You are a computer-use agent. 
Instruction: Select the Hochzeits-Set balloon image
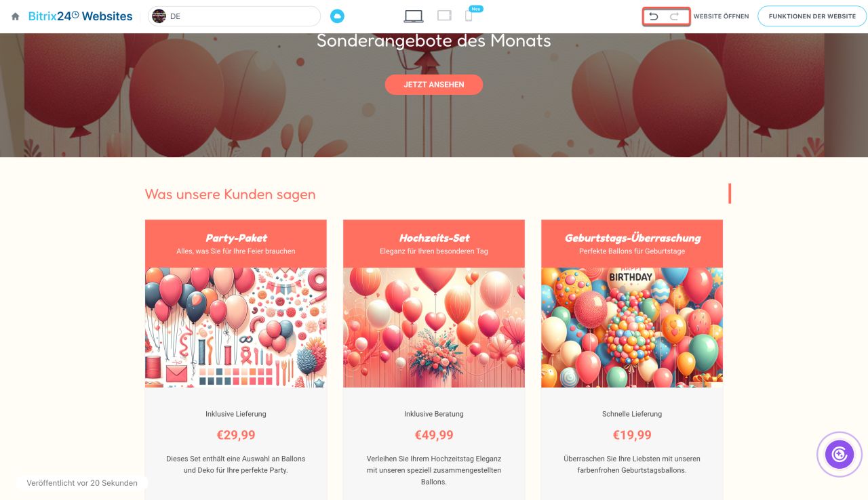click(x=434, y=327)
